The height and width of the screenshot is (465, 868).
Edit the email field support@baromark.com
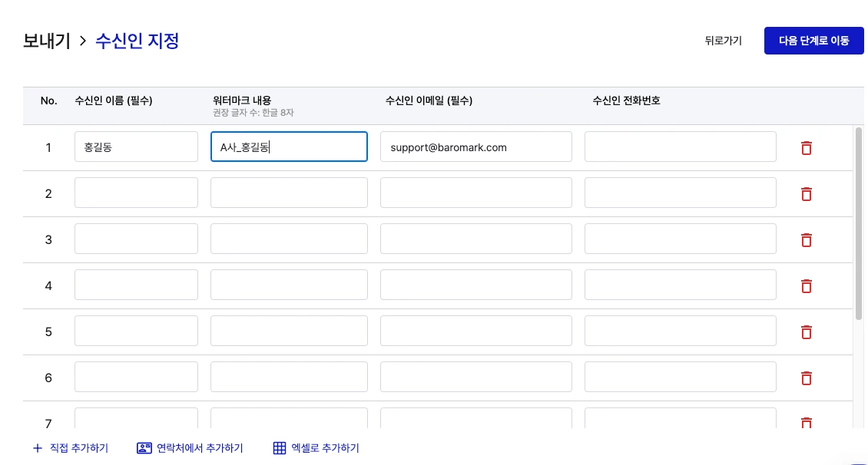pos(476,147)
